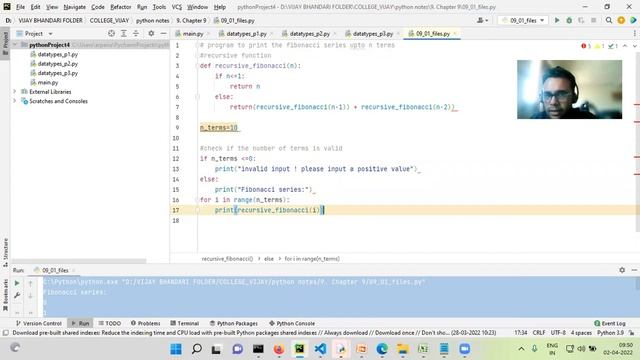640x360 pixels.
Task: Collapse the pythonProject4 tree node
Action: [15, 44]
